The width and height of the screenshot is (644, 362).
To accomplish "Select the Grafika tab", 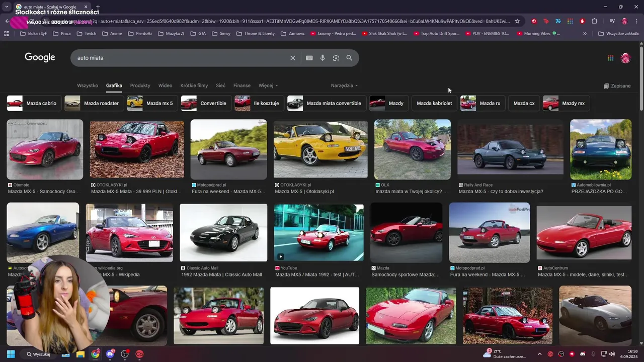I will [x=114, y=85].
